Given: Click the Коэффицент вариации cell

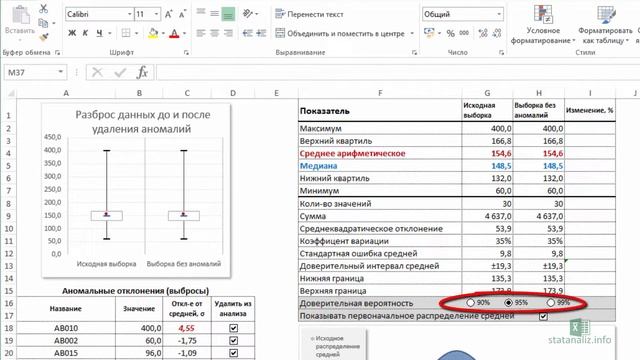Looking at the screenshot, I should point(380,241).
